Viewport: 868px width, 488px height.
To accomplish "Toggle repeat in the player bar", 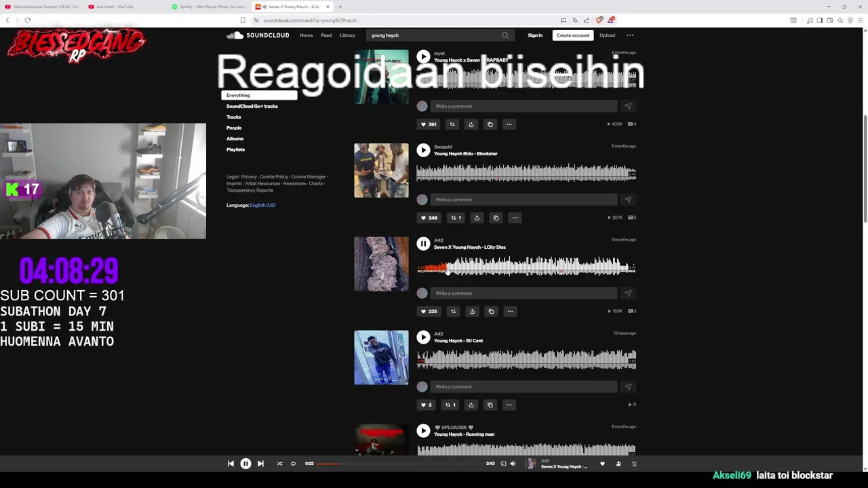I will click(x=293, y=464).
